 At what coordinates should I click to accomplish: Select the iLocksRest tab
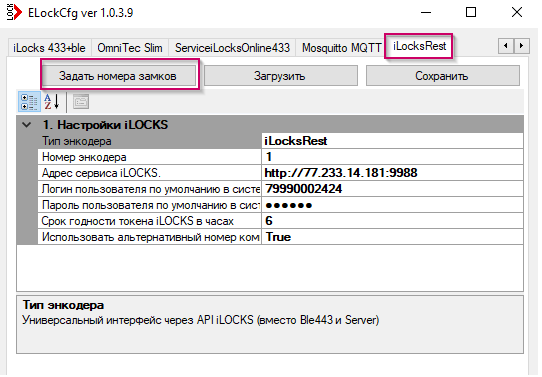(x=419, y=46)
